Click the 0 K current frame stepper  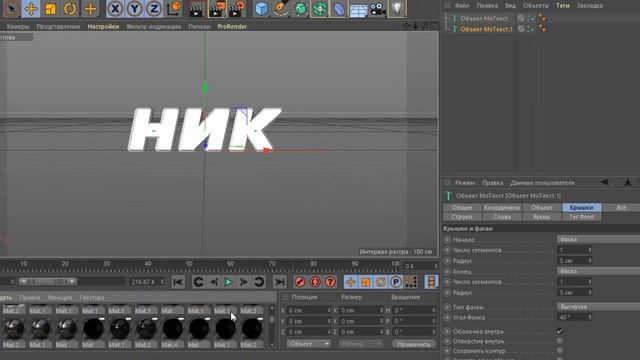pos(435,266)
